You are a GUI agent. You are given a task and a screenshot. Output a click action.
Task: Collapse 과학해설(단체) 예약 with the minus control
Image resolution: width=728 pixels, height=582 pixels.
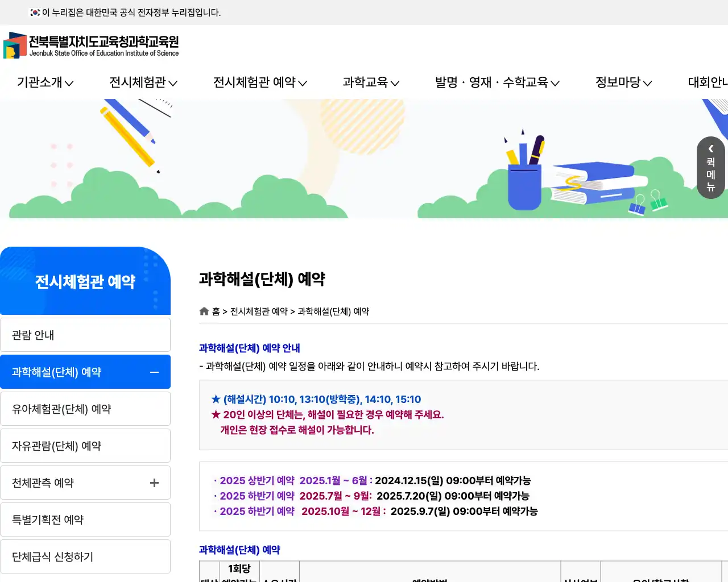[154, 372]
